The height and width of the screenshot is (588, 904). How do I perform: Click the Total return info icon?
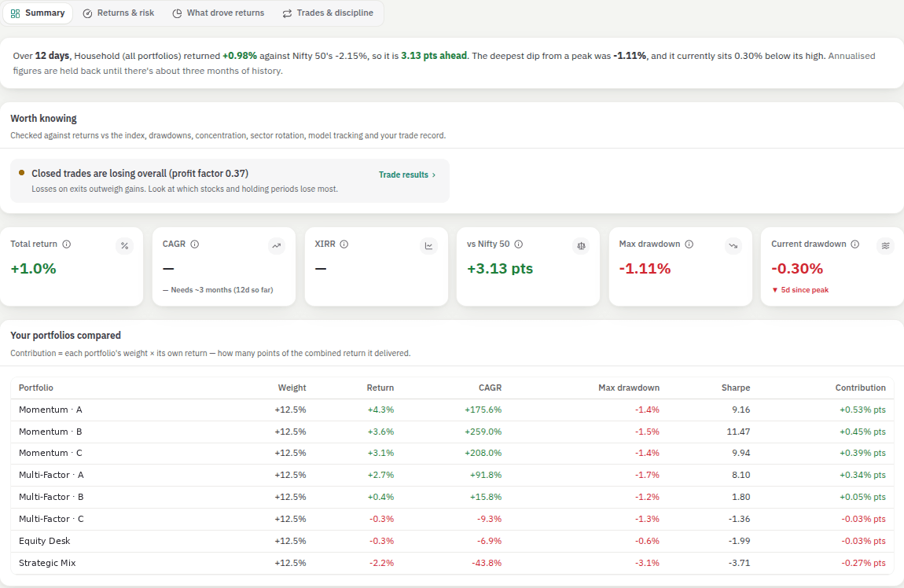[x=67, y=244]
